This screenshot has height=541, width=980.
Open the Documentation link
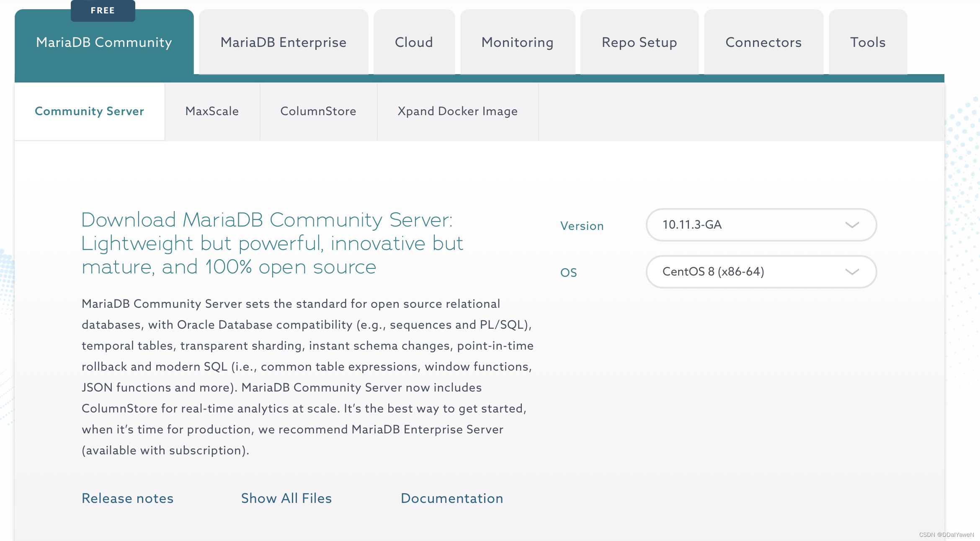point(452,498)
